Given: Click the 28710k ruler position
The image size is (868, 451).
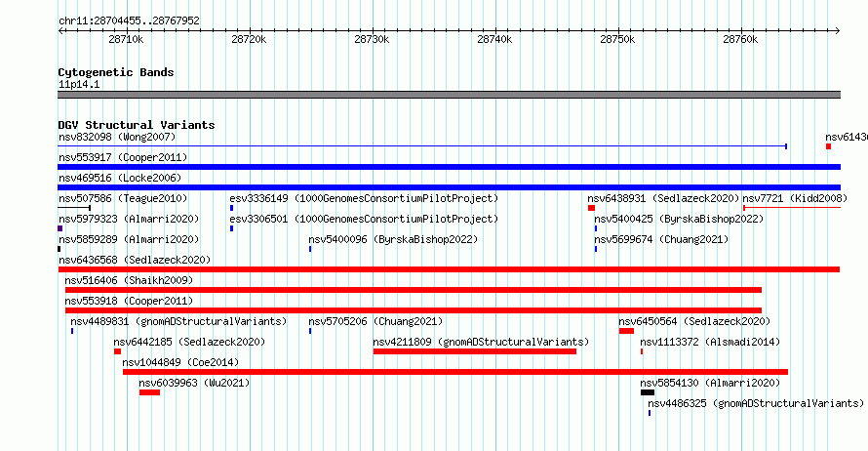Looking at the screenshot, I should click(x=126, y=39).
